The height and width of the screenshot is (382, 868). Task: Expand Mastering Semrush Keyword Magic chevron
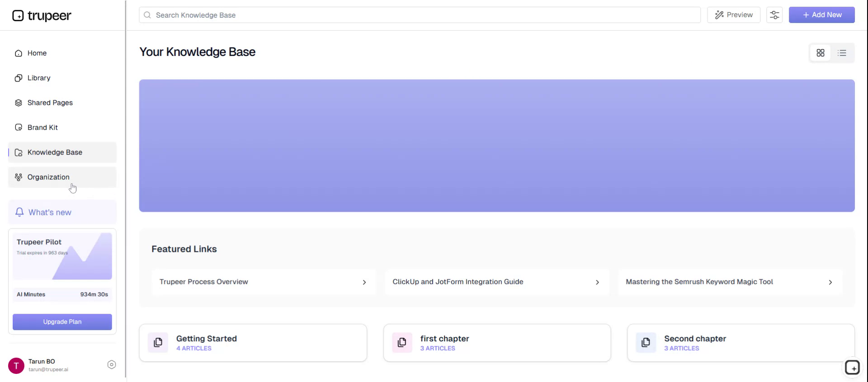pyautogui.click(x=830, y=282)
